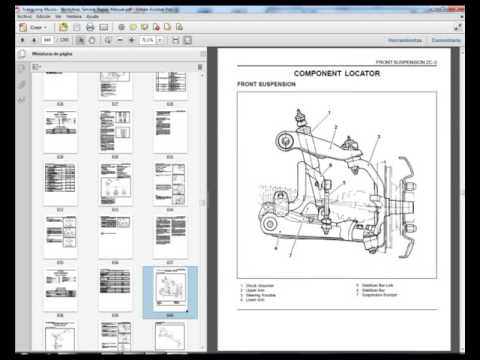Click the highlighted suspension diagram thumbnail

click(x=170, y=289)
